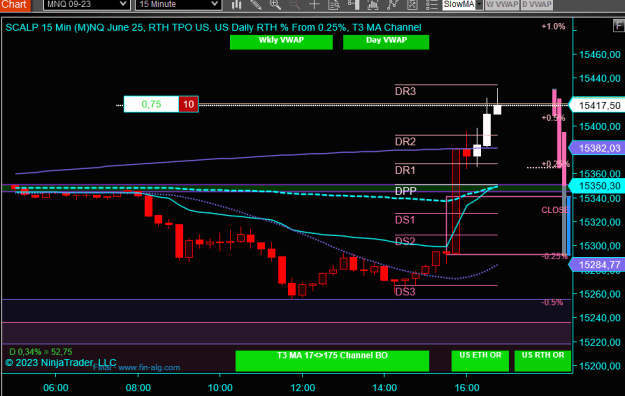Image resolution: width=625 pixels, height=396 pixels.
Task: Open the indicators icon
Action: (x=373, y=4)
